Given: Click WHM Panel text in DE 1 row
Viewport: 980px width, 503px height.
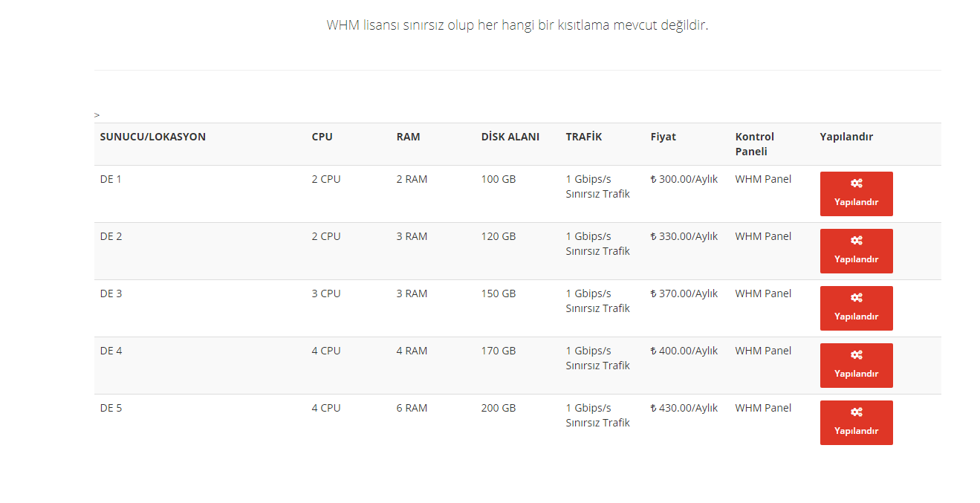Looking at the screenshot, I should [764, 179].
